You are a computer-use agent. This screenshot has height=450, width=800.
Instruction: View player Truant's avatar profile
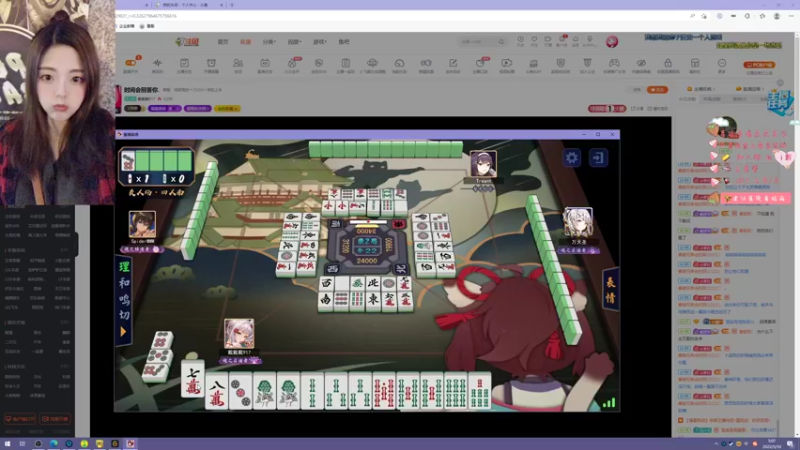click(x=483, y=164)
